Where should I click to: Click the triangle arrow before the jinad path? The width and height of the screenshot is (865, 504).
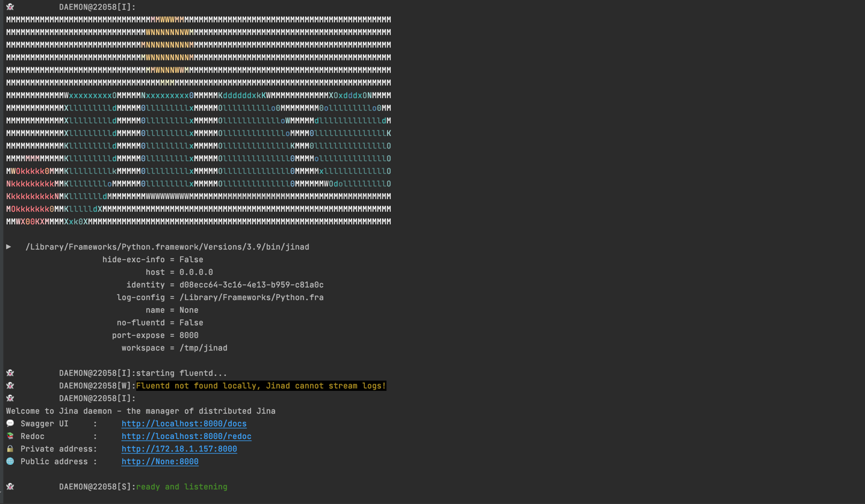[x=9, y=247]
